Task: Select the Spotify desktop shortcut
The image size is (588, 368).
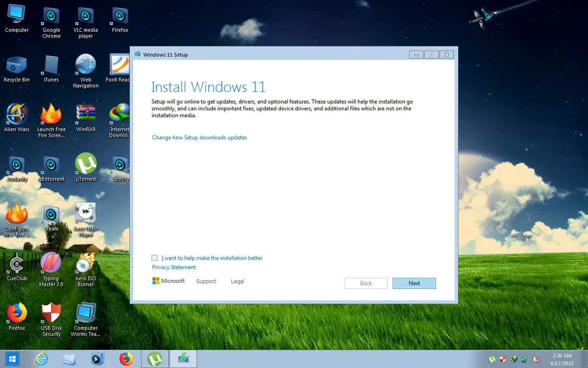Action: 120,168
